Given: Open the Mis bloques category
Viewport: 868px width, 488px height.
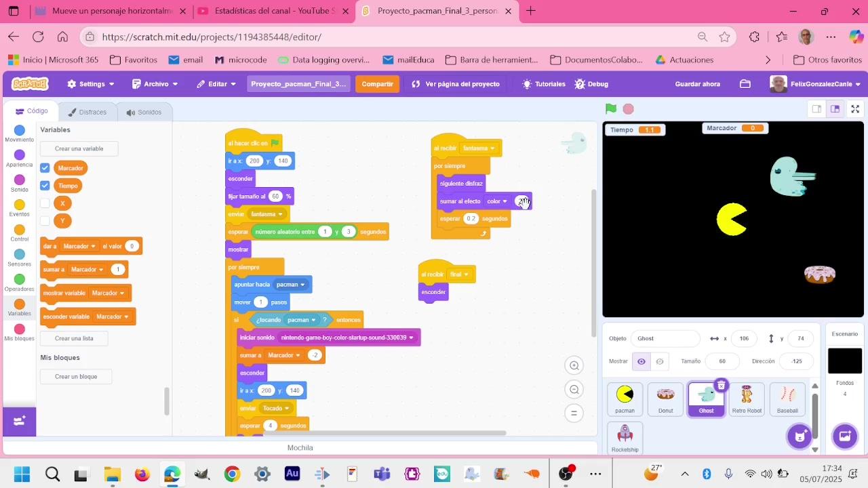Looking at the screenshot, I should (x=19, y=333).
